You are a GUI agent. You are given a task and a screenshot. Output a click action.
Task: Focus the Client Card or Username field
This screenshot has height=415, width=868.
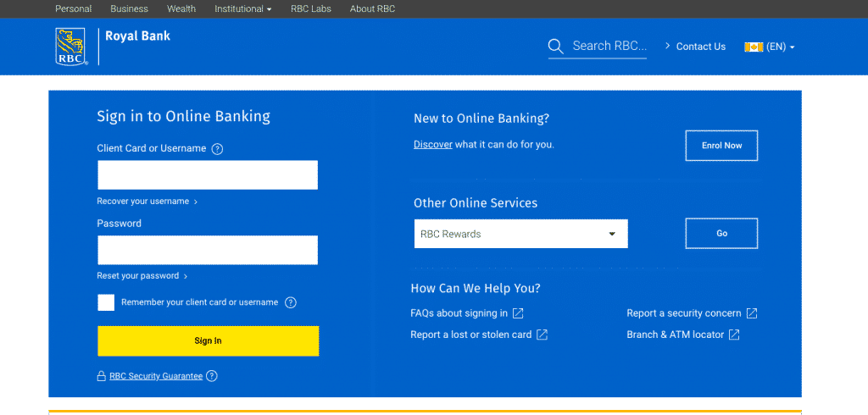point(208,174)
